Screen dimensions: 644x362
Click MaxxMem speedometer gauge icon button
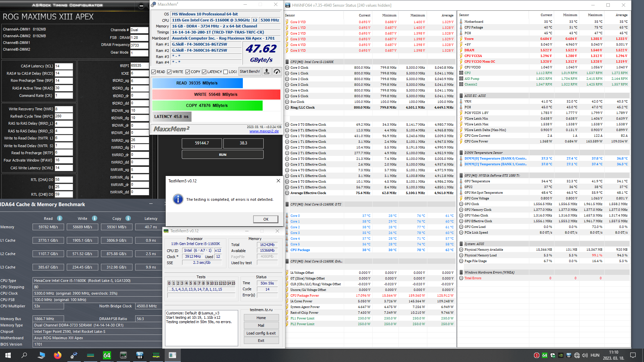(277, 71)
